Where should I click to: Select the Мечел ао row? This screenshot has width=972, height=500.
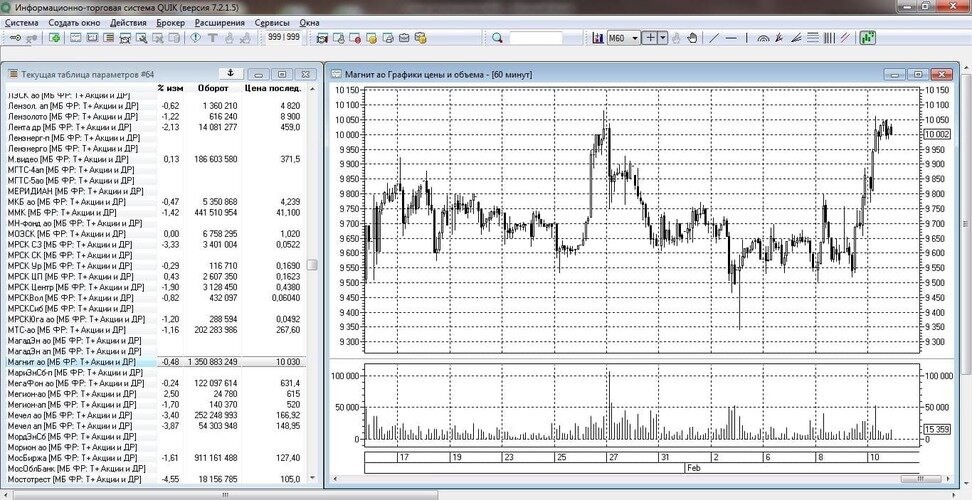click(x=155, y=414)
